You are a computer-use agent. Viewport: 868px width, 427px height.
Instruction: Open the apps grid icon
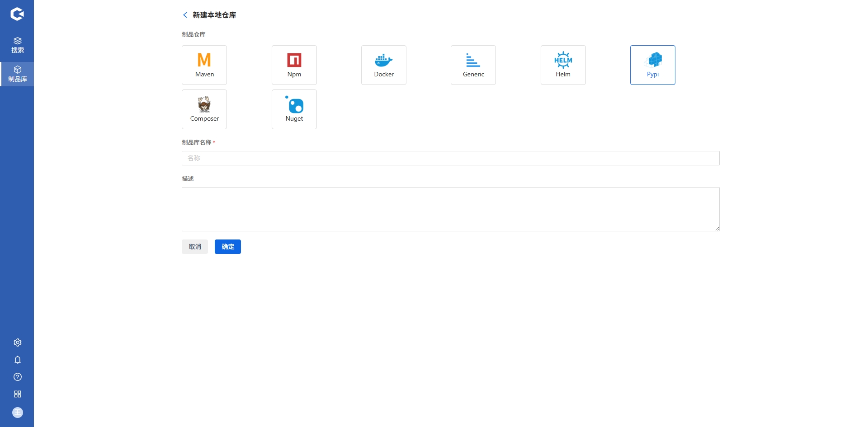coord(18,394)
